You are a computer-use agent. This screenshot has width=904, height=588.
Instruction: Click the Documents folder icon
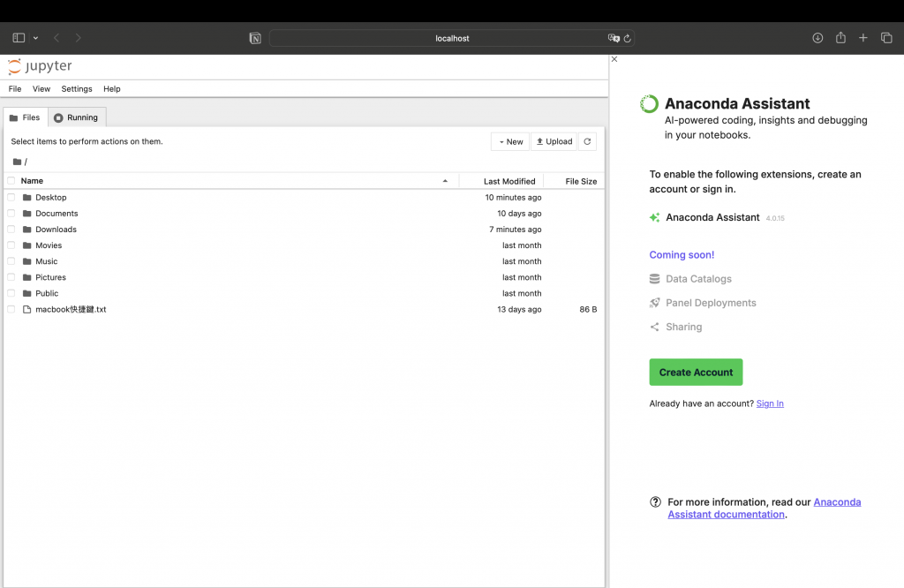coord(26,214)
